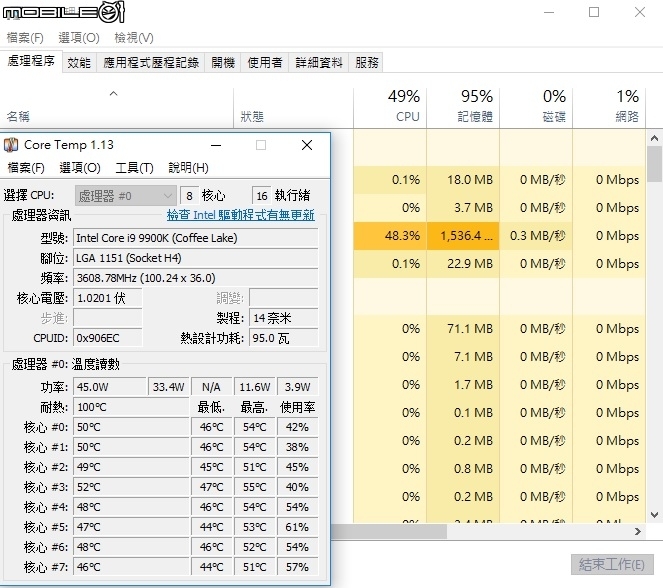
Task: Click the 45.0W power reading
Action: coord(110,387)
